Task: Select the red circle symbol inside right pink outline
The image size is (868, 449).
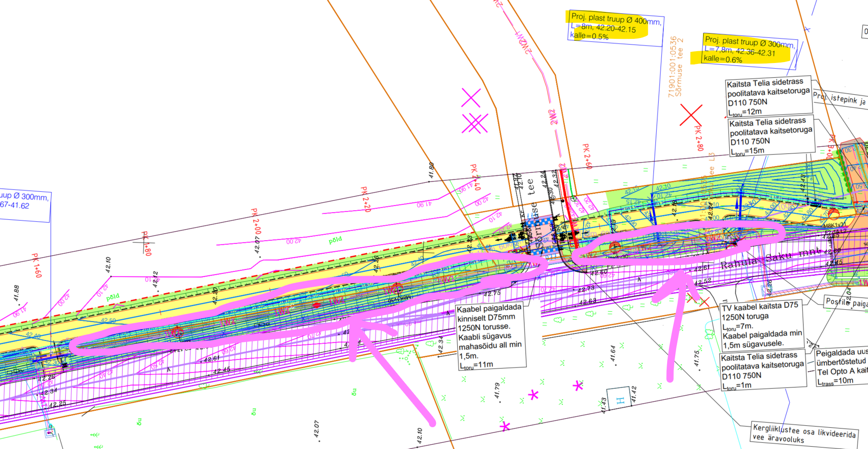Action: (615, 246)
